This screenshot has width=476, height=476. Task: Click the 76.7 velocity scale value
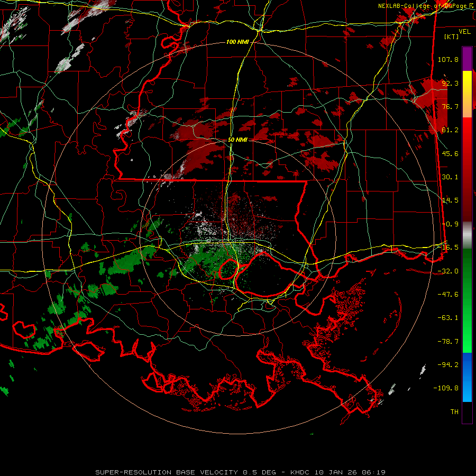pyautogui.click(x=450, y=106)
